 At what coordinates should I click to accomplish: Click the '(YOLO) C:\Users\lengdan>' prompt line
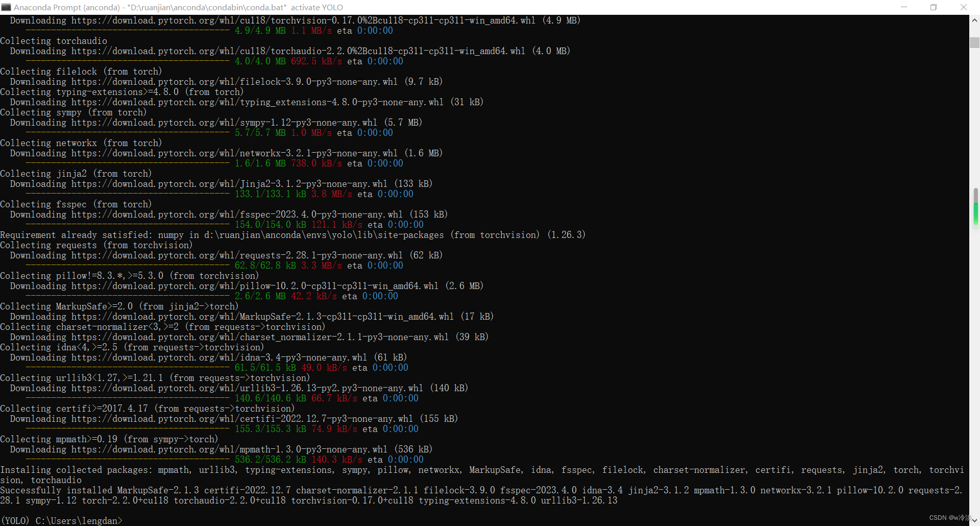pyautogui.click(x=61, y=520)
